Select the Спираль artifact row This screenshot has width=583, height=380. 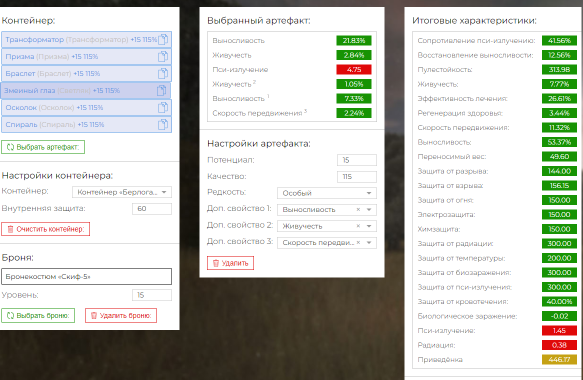86,125
